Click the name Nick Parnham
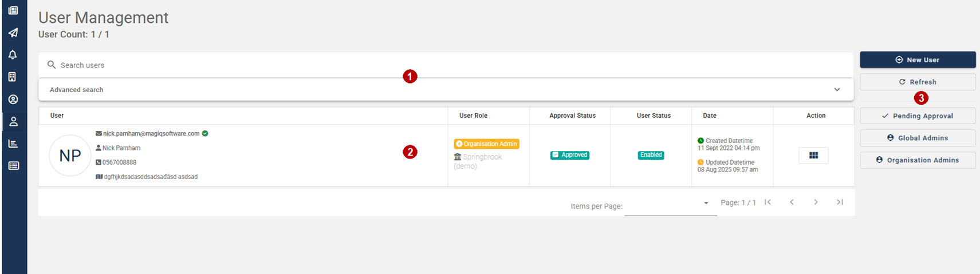This screenshot has height=274, width=980. (121, 148)
